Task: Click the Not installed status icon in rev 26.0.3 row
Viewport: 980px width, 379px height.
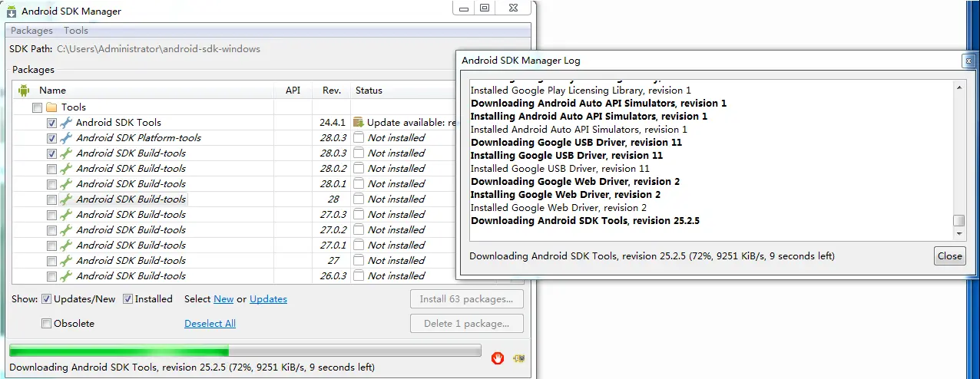Action: pyautogui.click(x=358, y=276)
